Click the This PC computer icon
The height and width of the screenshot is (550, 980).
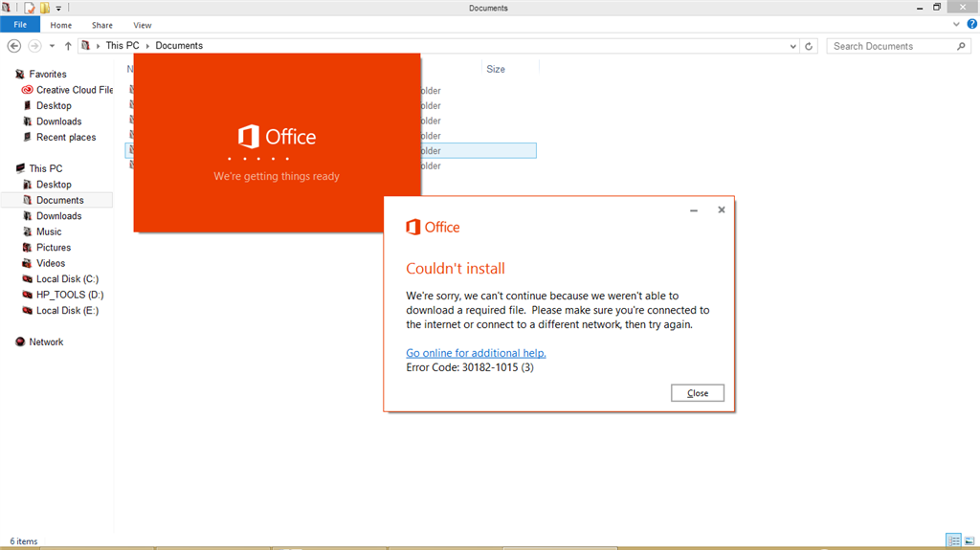coord(20,168)
